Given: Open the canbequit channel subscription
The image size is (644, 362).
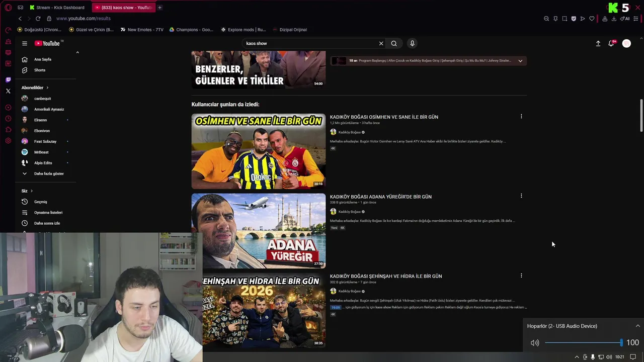Looking at the screenshot, I should coord(43,99).
